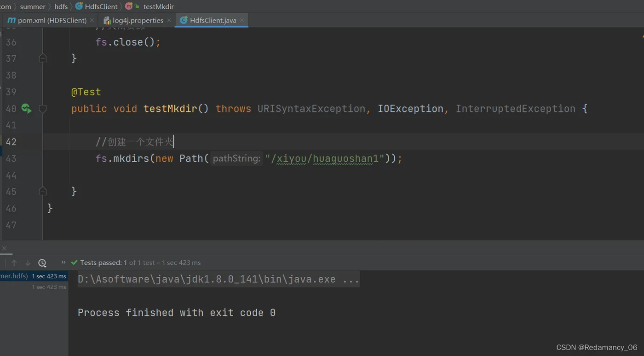Close the pom.xml (HDFSClient) tab
The image size is (644, 356).
tap(92, 20)
